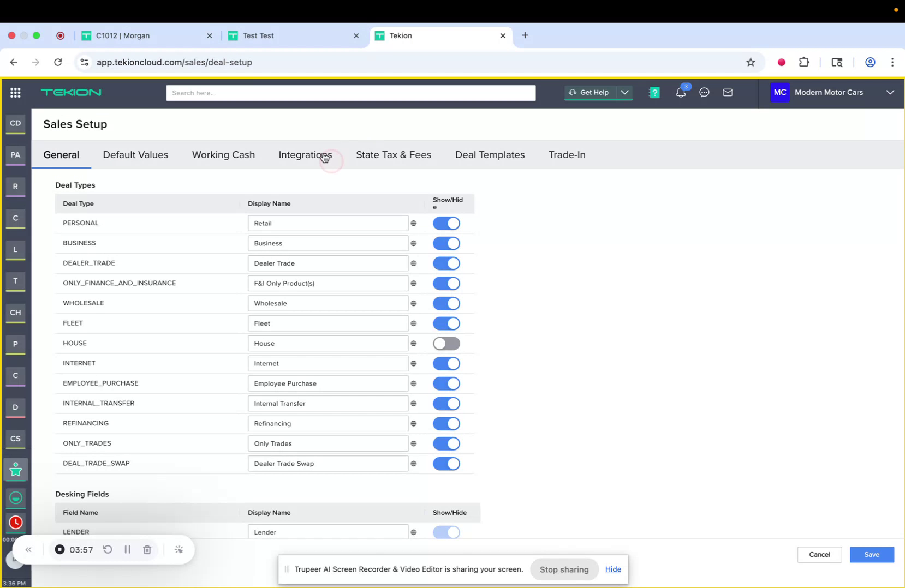Click the search bar at the top

(350, 93)
